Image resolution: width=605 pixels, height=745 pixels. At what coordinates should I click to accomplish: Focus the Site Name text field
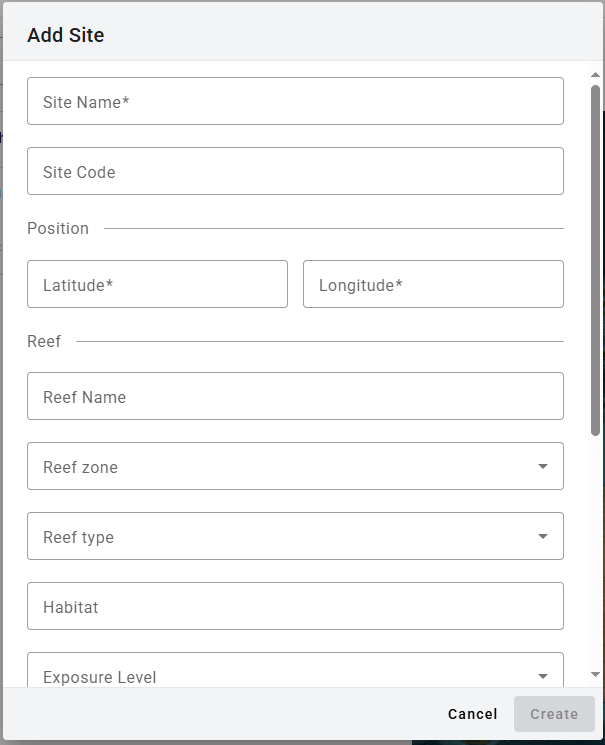click(x=295, y=101)
